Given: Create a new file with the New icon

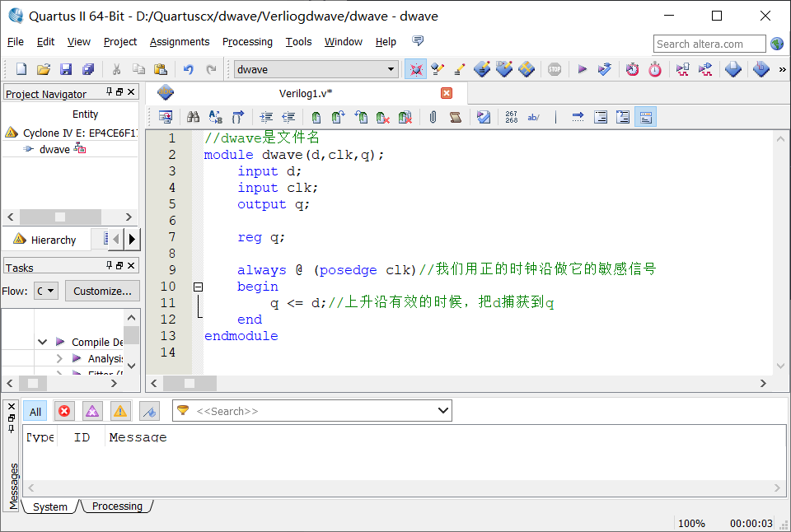Looking at the screenshot, I should 21,69.
